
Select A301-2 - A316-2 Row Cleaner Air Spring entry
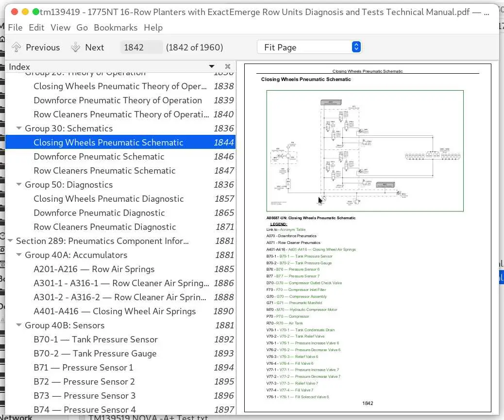point(120,297)
